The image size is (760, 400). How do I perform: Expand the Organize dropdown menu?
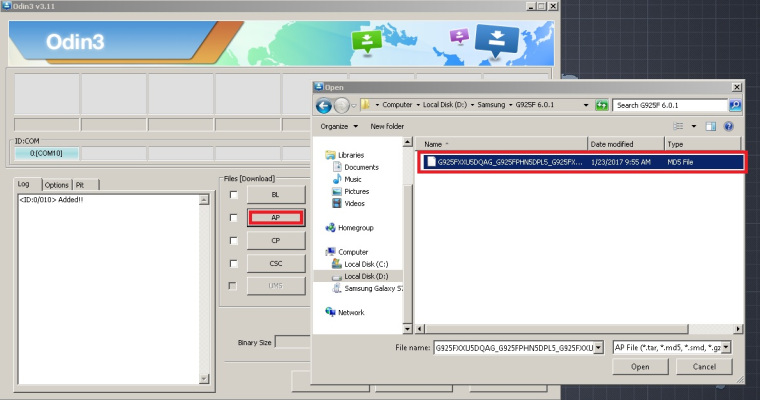click(x=338, y=126)
